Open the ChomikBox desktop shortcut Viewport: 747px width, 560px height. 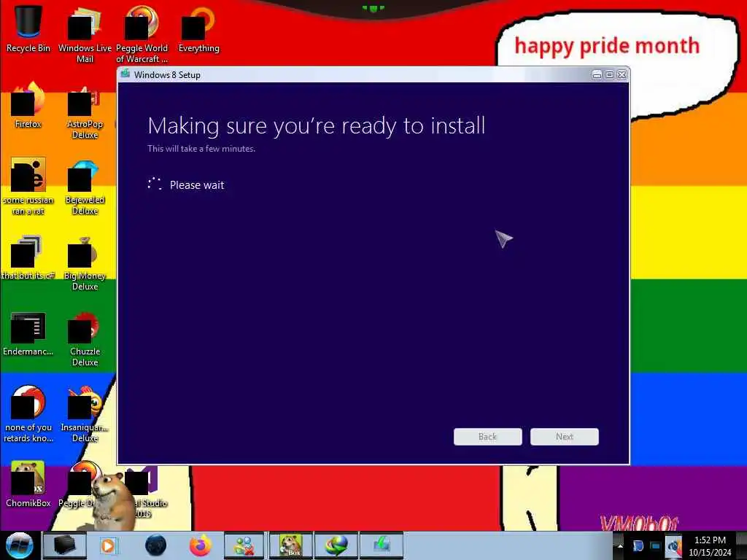28,484
